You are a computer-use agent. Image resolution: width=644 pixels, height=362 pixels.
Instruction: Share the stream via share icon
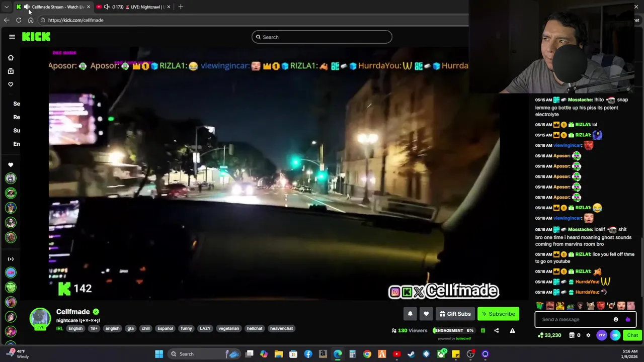[497, 330]
